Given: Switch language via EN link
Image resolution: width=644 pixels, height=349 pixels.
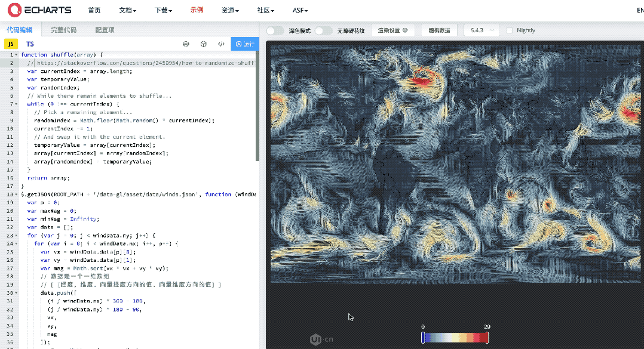Looking at the screenshot, I should point(640,10).
